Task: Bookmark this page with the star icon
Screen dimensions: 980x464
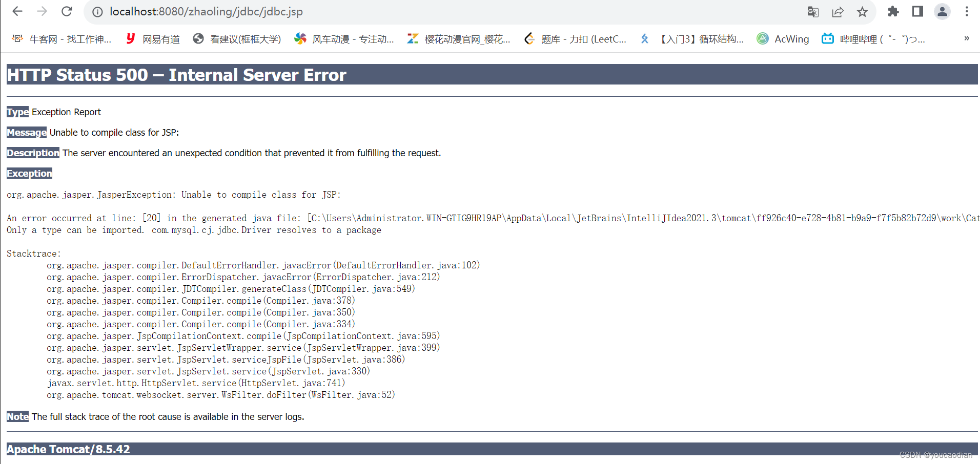Action: (863, 11)
